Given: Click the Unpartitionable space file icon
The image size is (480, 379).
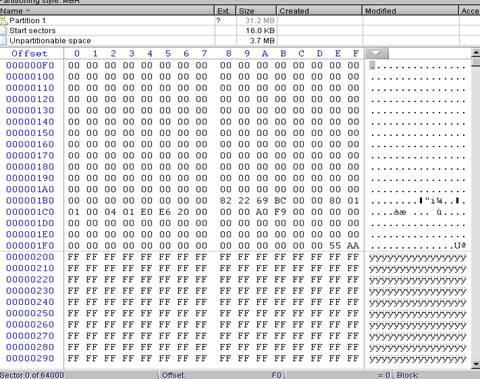Looking at the screenshot, I should pyautogui.click(x=3, y=41).
